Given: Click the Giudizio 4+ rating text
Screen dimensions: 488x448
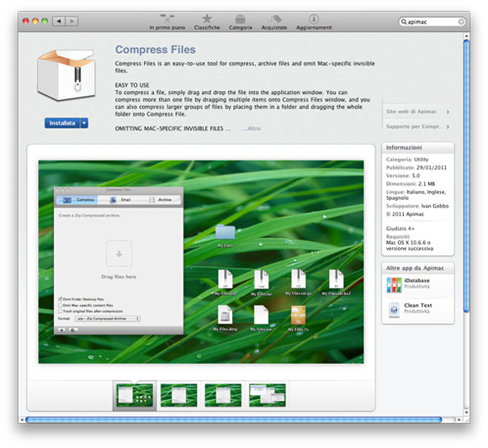Looking at the screenshot, I should (x=400, y=229).
